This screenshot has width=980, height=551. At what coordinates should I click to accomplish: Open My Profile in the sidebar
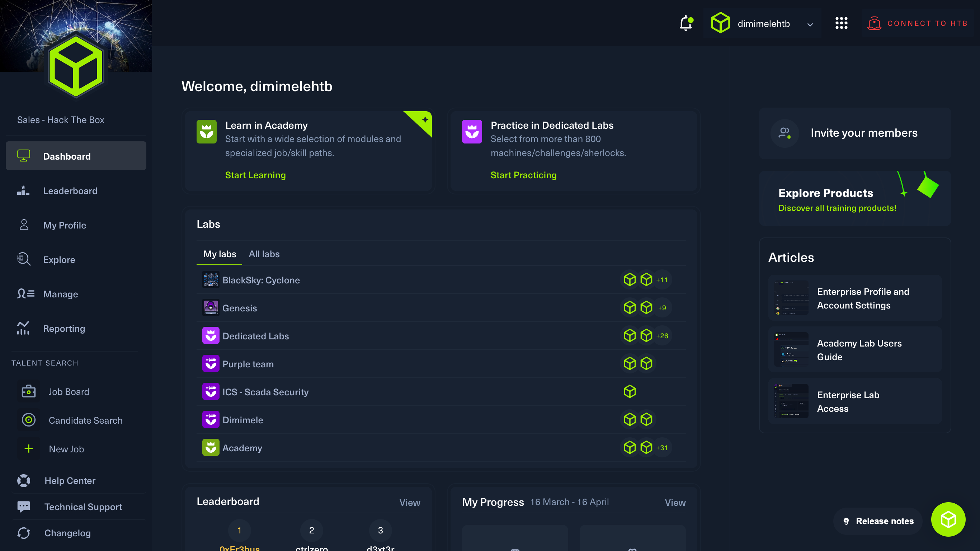click(76, 225)
